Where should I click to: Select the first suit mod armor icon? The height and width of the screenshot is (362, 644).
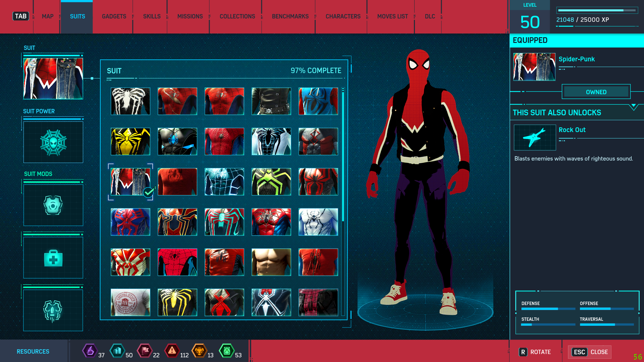coord(53,205)
